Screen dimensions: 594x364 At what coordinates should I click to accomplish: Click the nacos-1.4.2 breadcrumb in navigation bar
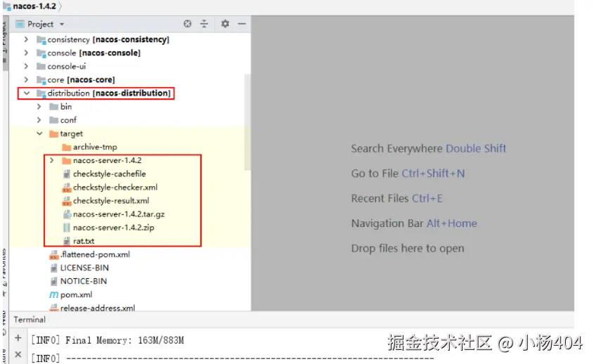(x=34, y=6)
